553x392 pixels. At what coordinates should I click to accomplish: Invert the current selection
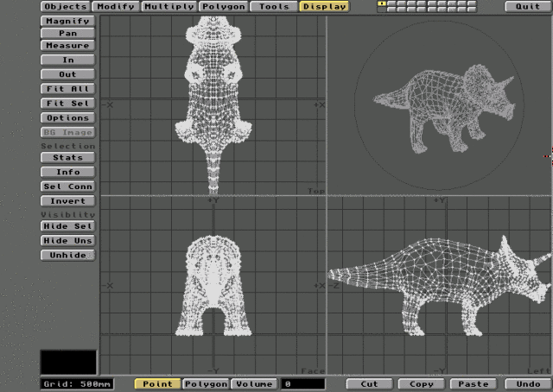click(68, 201)
